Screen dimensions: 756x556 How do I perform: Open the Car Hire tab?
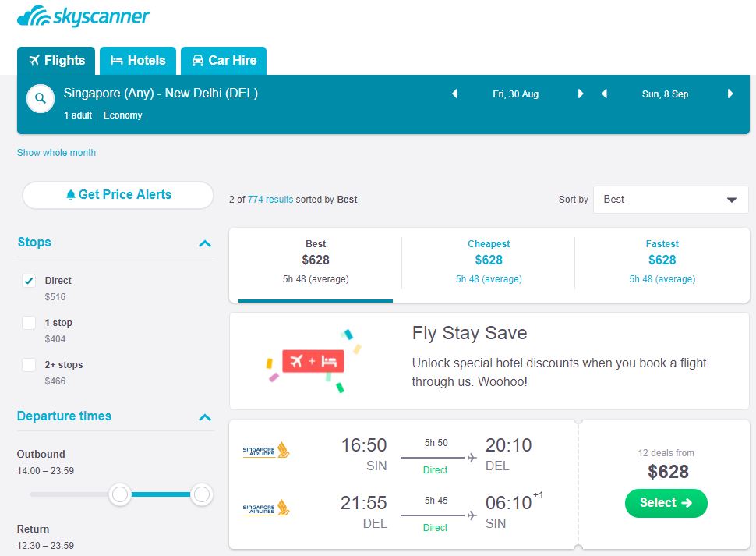coord(224,61)
